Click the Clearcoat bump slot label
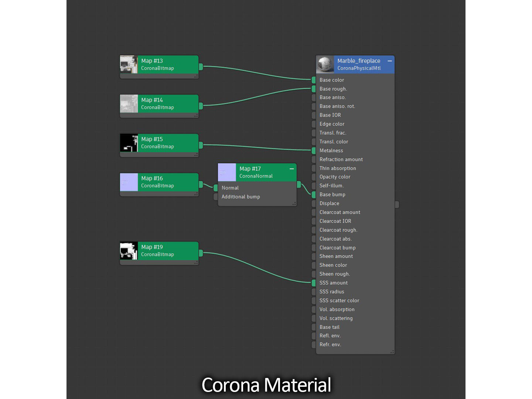The width and height of the screenshot is (532, 399). tap(337, 248)
